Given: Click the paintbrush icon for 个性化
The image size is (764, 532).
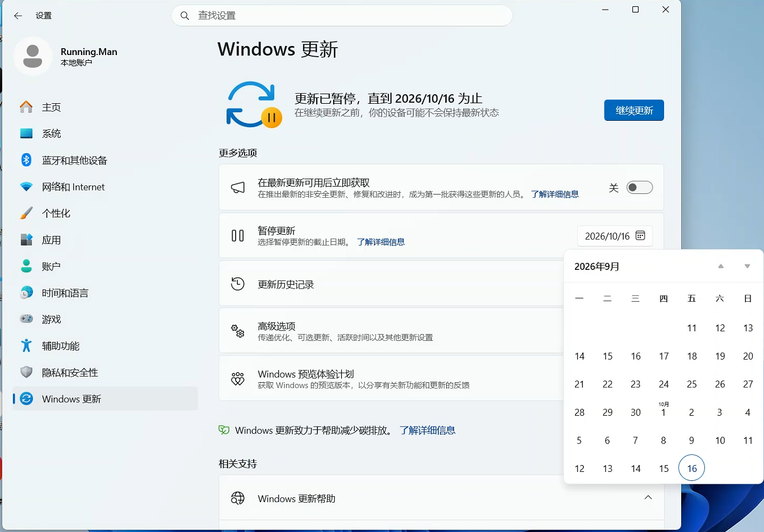Looking at the screenshot, I should (x=26, y=213).
